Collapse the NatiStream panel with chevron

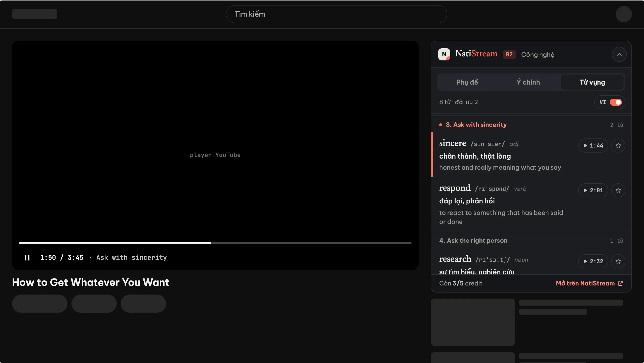coord(619,54)
